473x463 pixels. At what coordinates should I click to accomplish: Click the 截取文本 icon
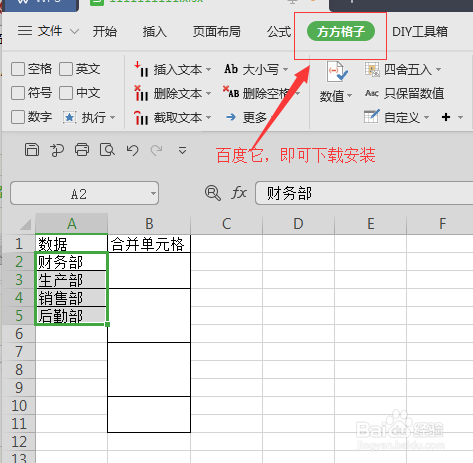pos(141,117)
